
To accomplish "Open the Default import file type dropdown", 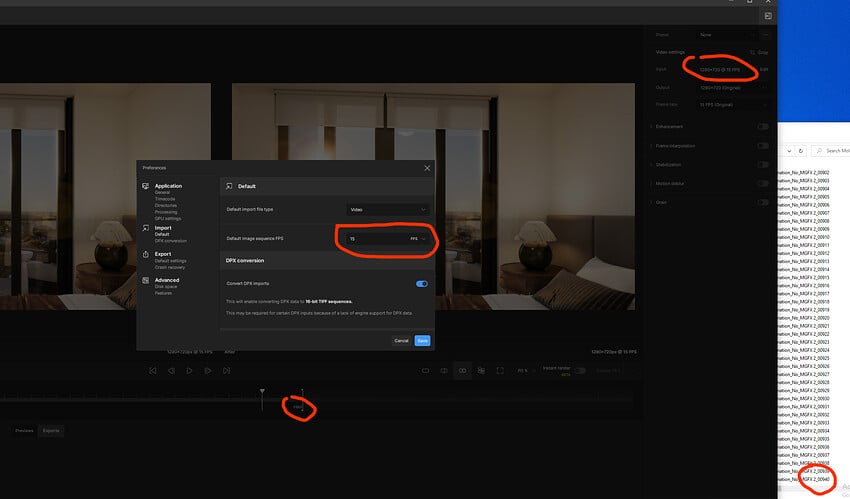I will (388, 209).
